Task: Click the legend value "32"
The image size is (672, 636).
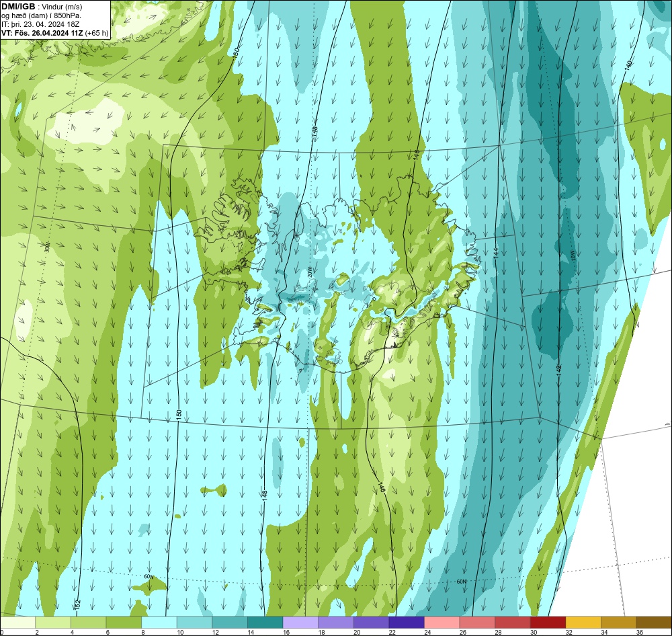Action: 569,632
